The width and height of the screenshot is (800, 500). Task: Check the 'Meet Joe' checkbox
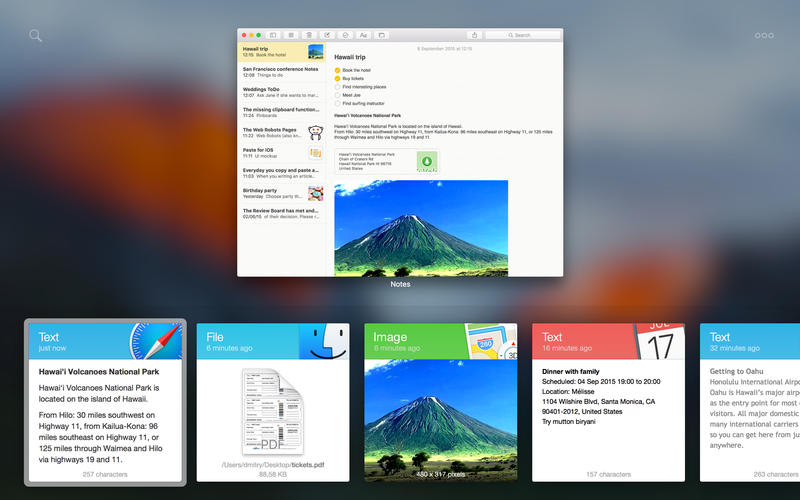tap(338, 95)
